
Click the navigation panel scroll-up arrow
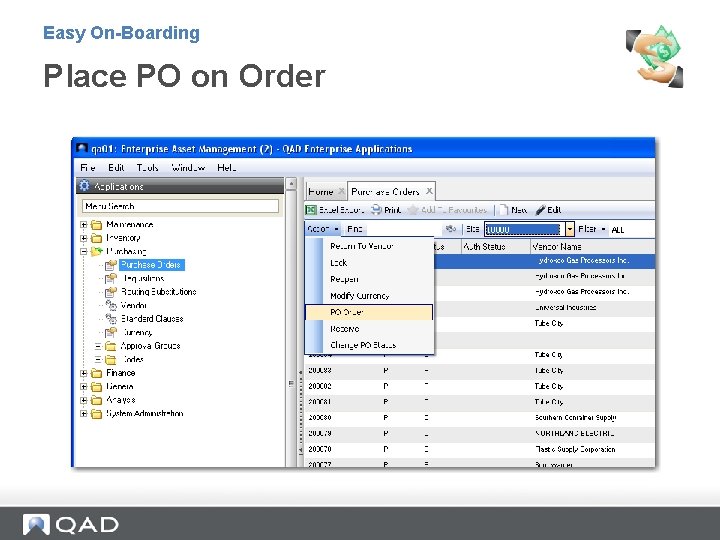pos(291,184)
